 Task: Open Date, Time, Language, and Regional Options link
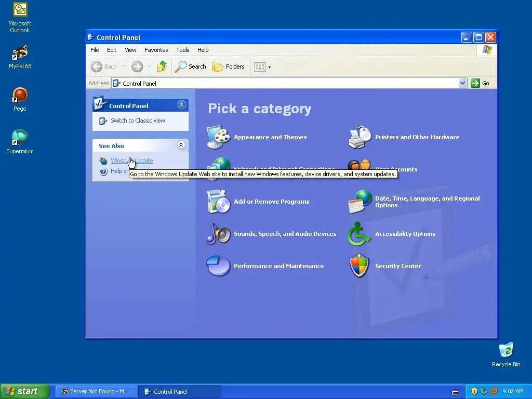click(427, 202)
